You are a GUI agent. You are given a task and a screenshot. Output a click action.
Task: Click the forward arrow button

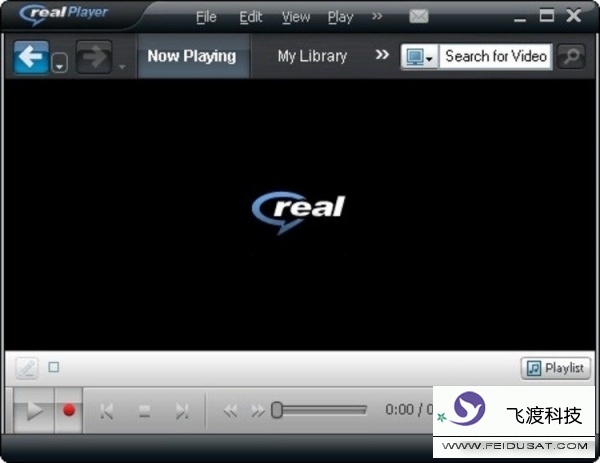point(94,57)
